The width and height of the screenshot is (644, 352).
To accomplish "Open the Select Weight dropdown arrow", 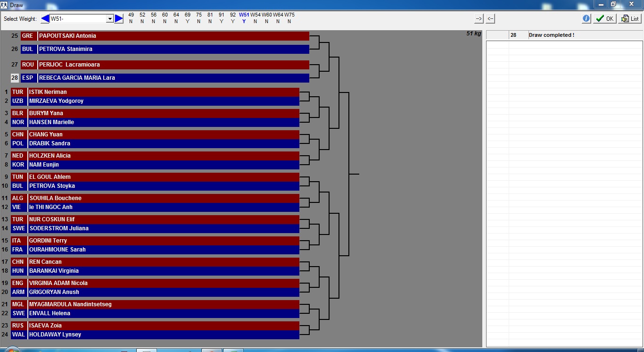I will coord(110,19).
